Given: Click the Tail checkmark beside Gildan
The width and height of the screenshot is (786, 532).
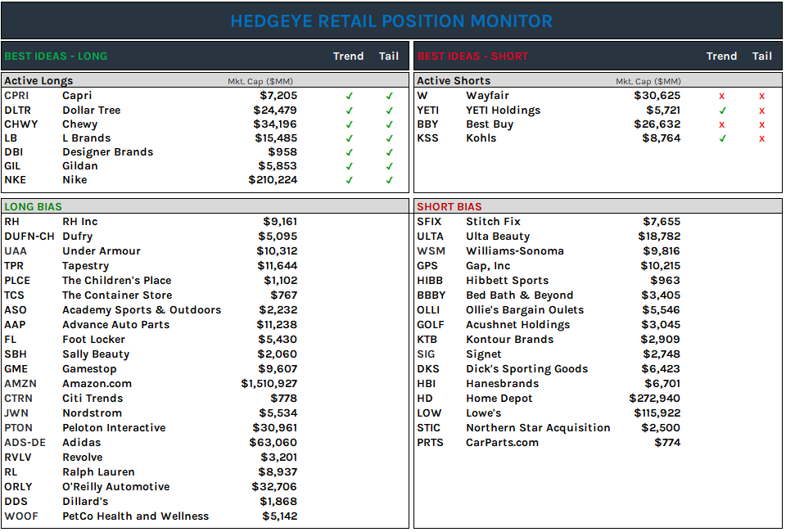Looking at the screenshot, I should coord(389,165).
